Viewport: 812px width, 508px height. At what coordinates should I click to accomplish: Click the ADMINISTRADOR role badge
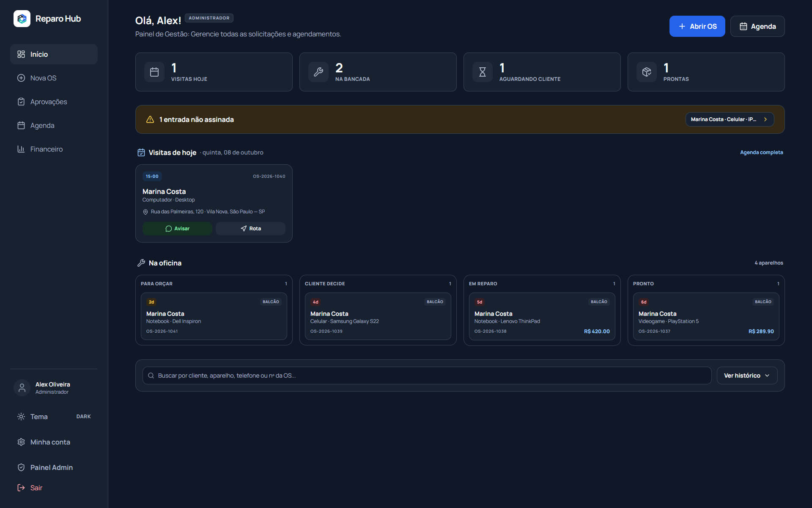click(x=209, y=18)
